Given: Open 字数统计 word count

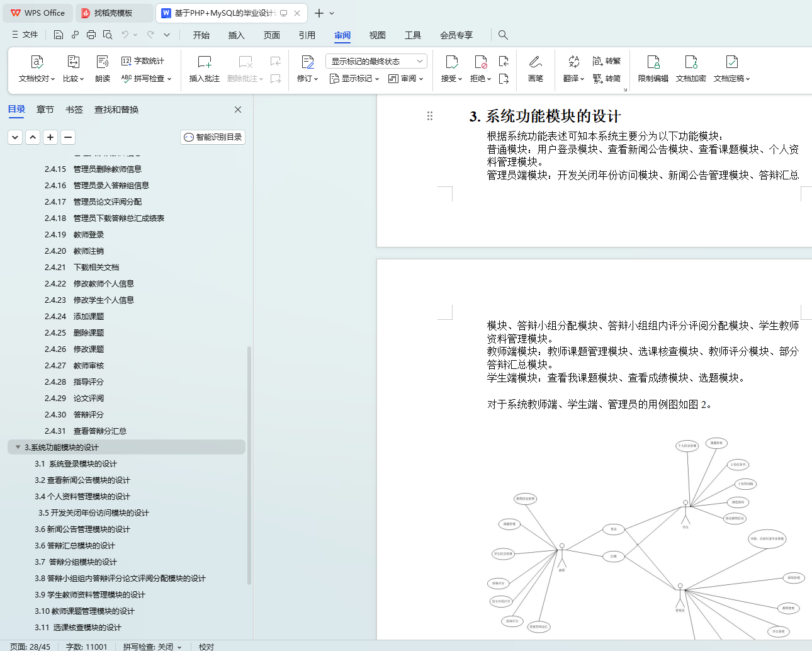Looking at the screenshot, I should (143, 61).
